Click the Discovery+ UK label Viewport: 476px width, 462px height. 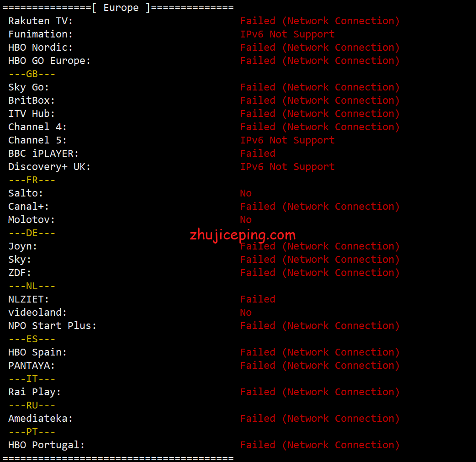(49, 167)
